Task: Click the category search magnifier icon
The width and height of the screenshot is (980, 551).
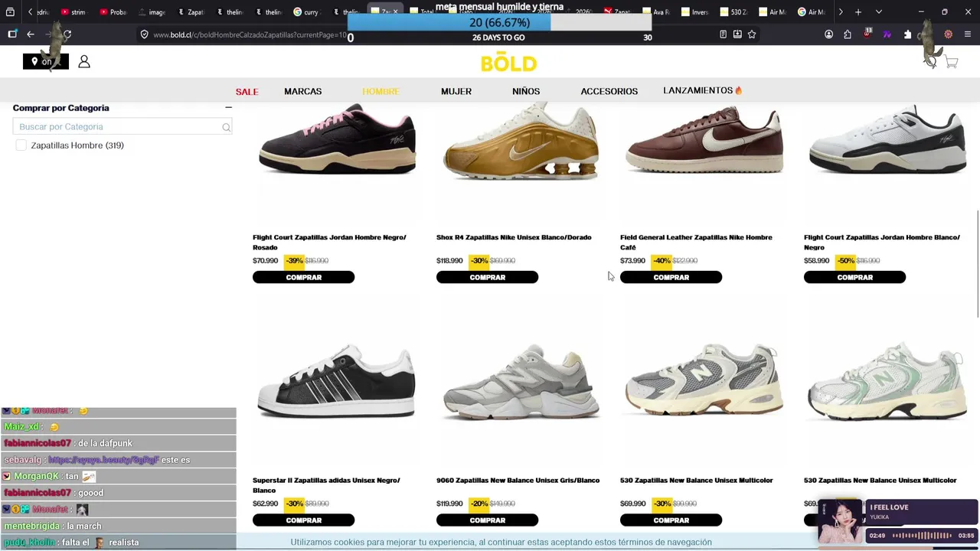Action: click(226, 127)
